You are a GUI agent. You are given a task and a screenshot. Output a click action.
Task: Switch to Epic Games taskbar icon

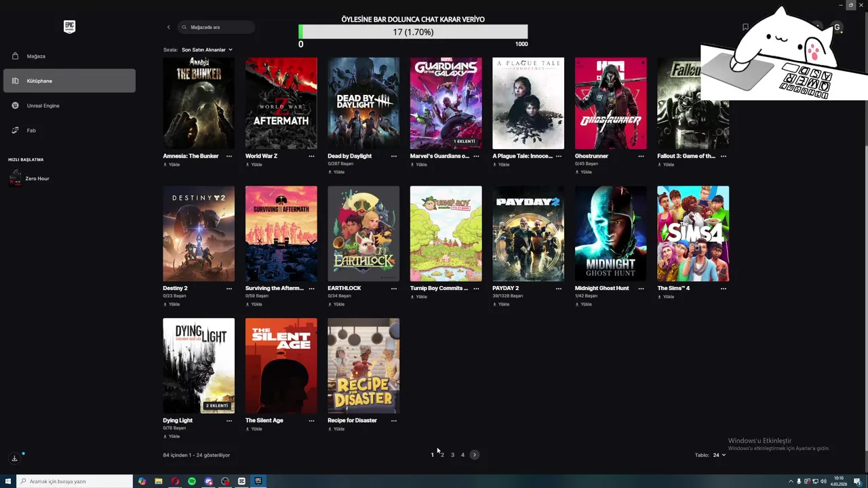click(258, 481)
